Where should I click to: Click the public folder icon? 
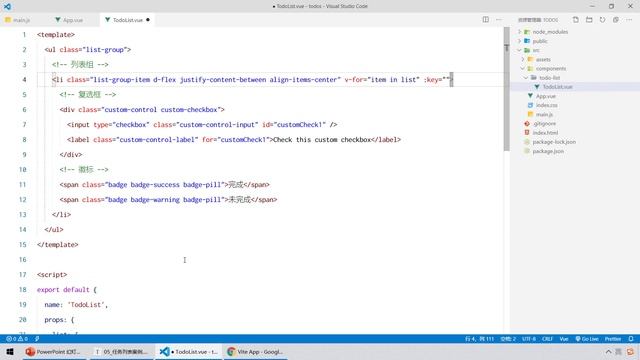pyautogui.click(x=527, y=41)
